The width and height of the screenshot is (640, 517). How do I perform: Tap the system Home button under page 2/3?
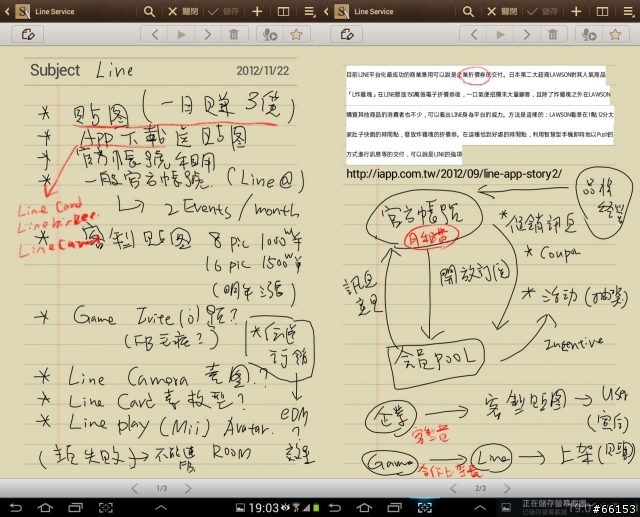click(x=364, y=508)
